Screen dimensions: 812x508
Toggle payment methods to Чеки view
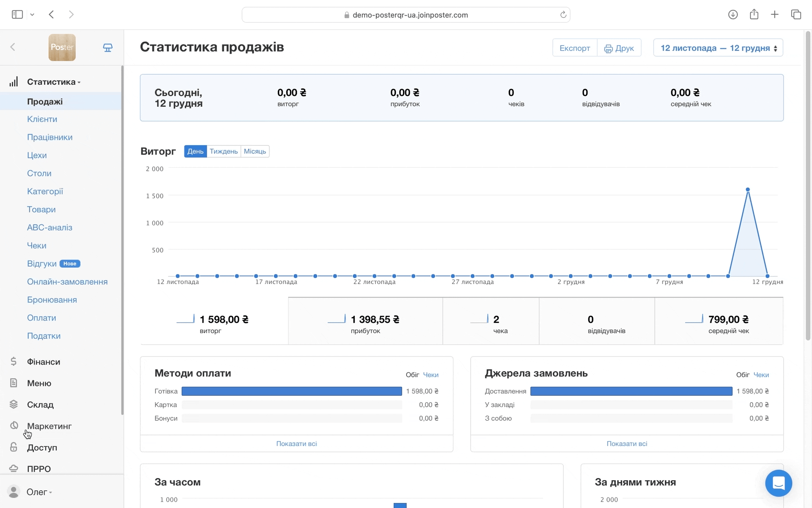pos(431,375)
